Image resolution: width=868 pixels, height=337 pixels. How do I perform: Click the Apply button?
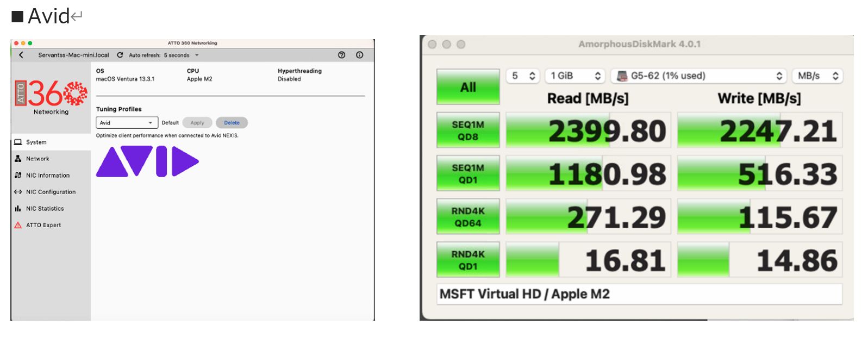click(197, 123)
